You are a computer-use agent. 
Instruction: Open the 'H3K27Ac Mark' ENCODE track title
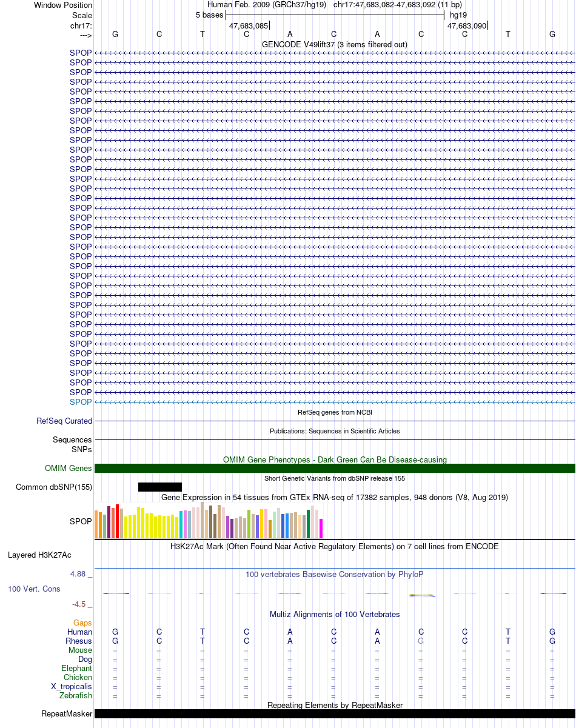[x=335, y=546]
